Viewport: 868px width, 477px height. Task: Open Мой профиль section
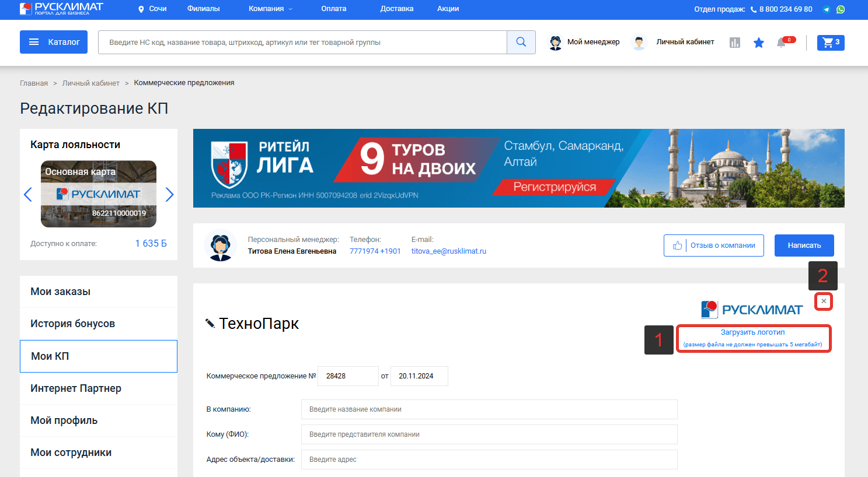99,420
